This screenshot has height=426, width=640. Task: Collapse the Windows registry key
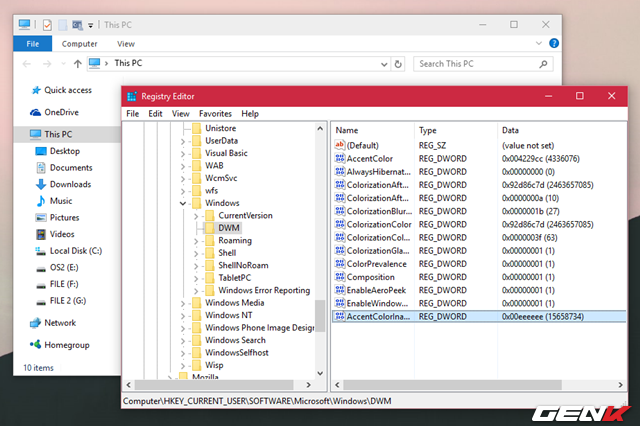coord(183,203)
